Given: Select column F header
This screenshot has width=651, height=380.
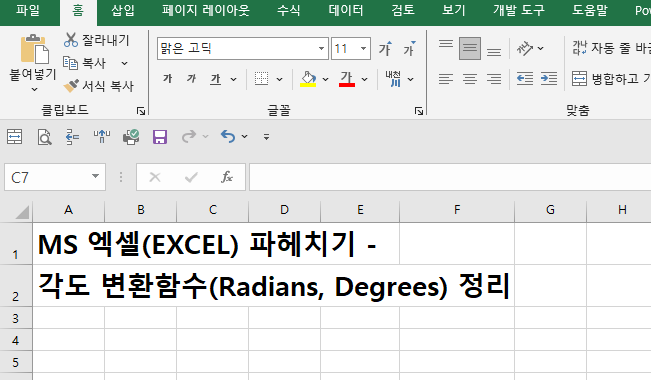Looking at the screenshot, I should tap(457, 210).
